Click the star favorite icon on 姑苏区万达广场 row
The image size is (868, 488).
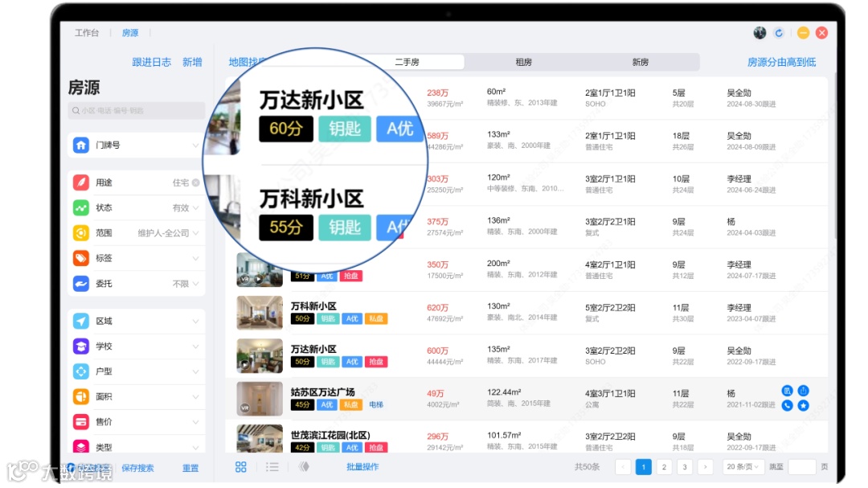click(x=803, y=405)
